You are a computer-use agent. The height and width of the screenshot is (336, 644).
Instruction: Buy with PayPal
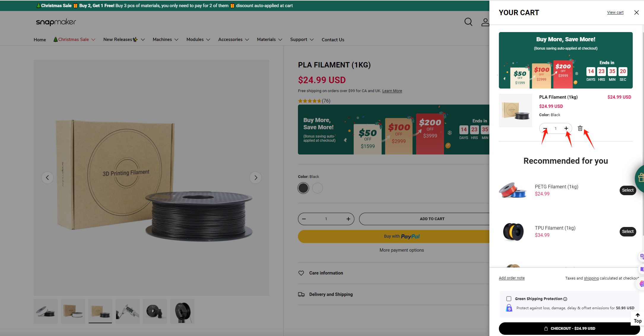click(x=394, y=236)
